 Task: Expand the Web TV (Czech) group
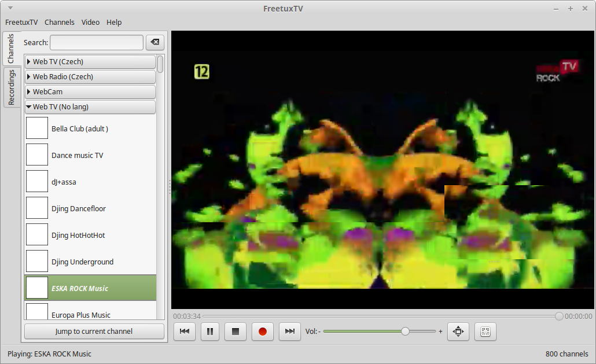coord(90,61)
